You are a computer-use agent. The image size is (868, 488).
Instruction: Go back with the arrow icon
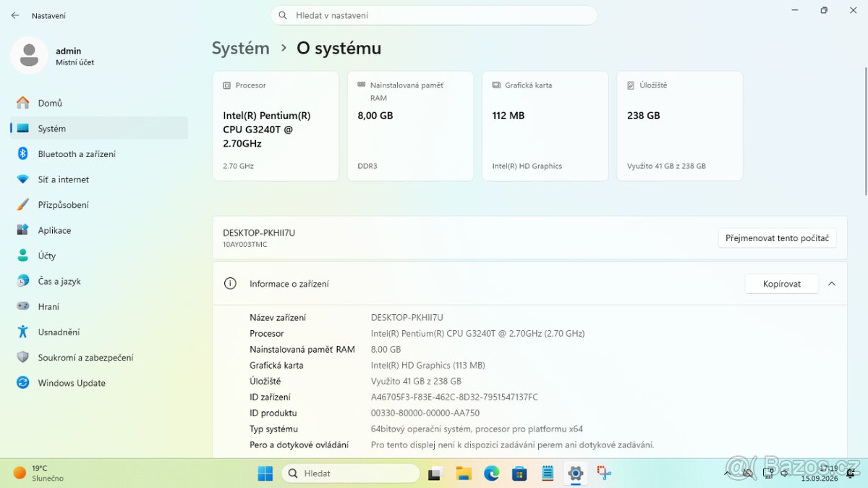click(15, 15)
